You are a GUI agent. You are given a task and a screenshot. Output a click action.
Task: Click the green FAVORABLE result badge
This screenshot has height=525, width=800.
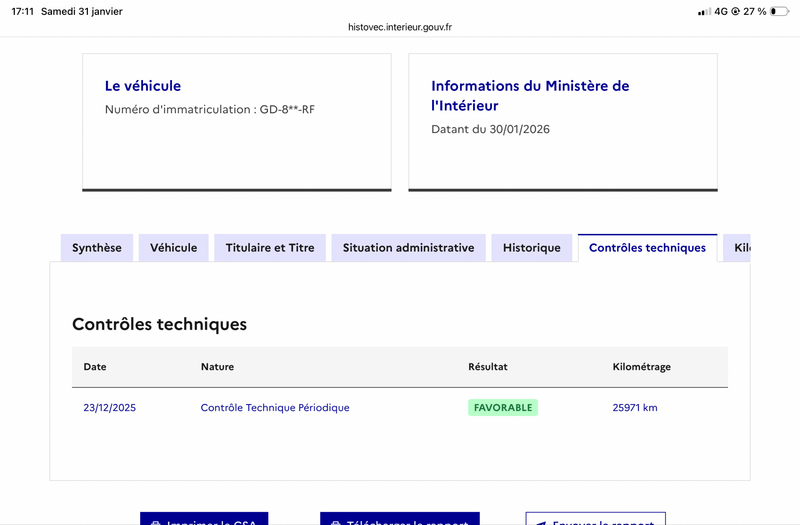point(503,408)
